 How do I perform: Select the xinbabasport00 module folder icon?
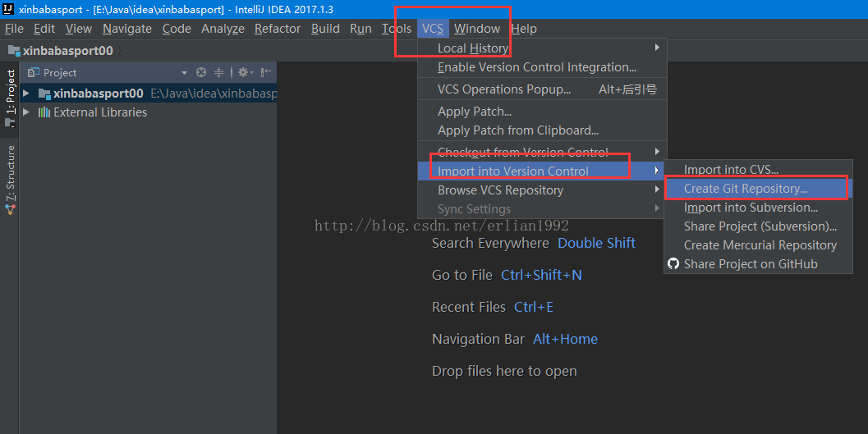[x=44, y=94]
